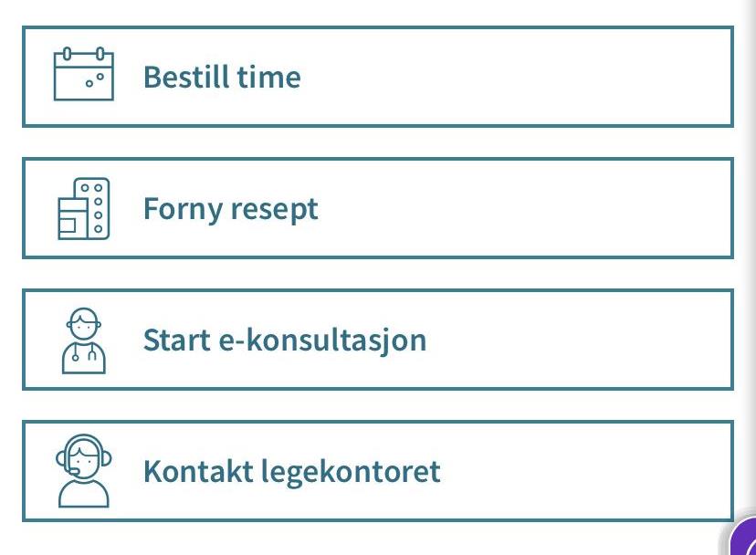Screen dimensions: 756x555
Task: Open the purple chat bubble widget
Action: point(744,538)
